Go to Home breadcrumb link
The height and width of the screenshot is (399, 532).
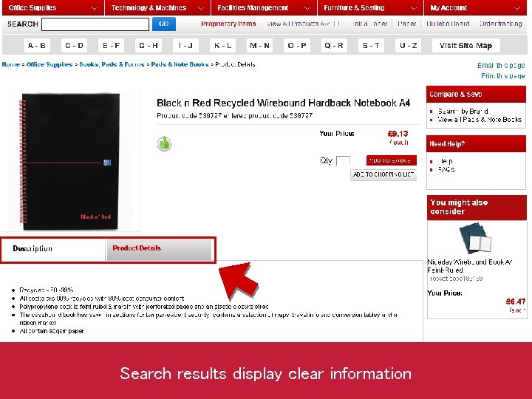pyautogui.click(x=11, y=64)
